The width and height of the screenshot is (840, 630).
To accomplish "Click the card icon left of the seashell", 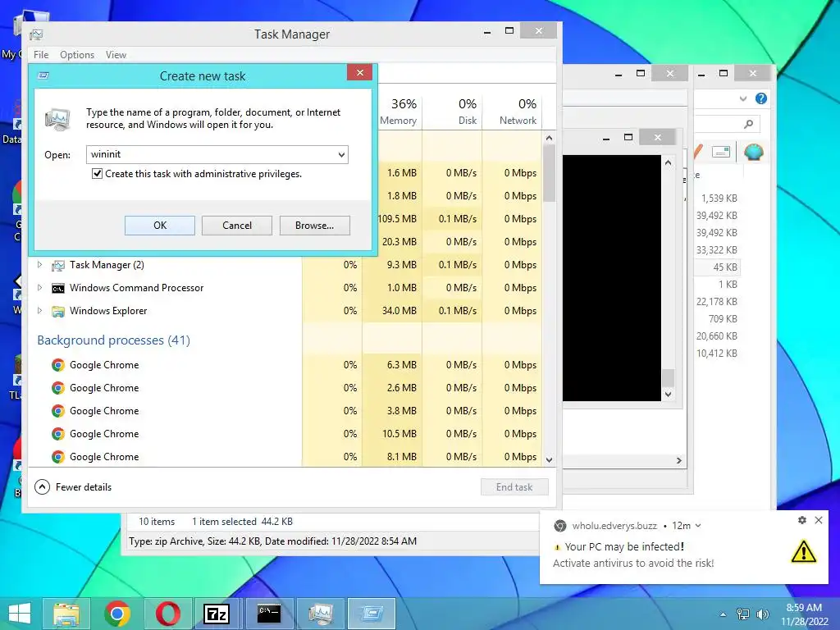I will (721, 152).
